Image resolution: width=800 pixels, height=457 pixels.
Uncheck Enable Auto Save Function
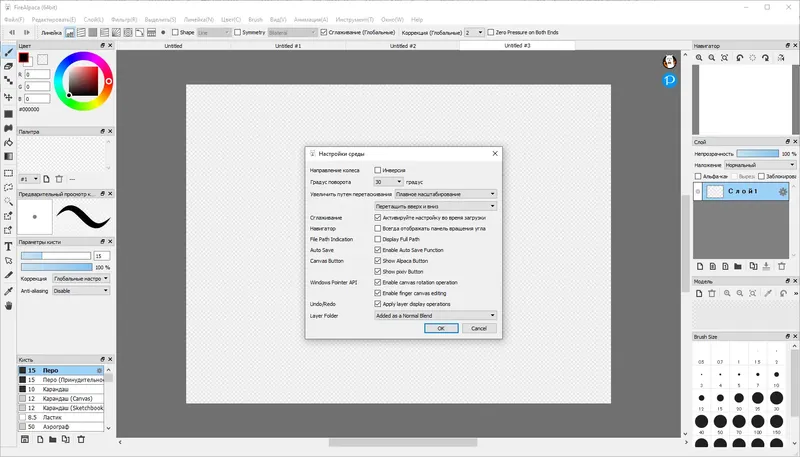(378, 250)
